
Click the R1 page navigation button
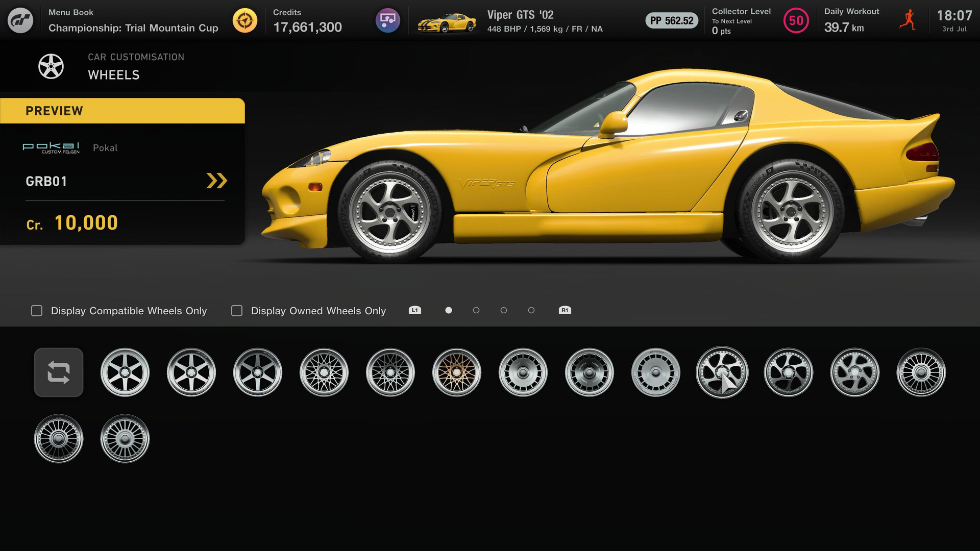coord(565,310)
